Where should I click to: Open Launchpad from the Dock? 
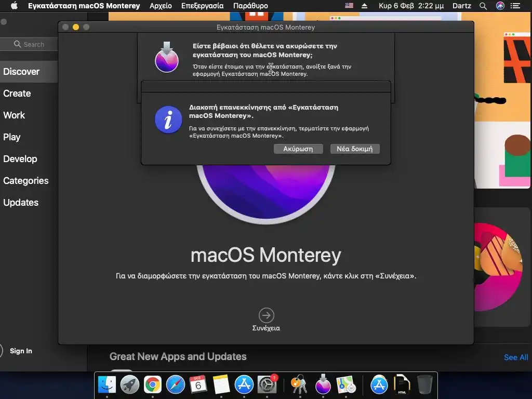(x=129, y=385)
